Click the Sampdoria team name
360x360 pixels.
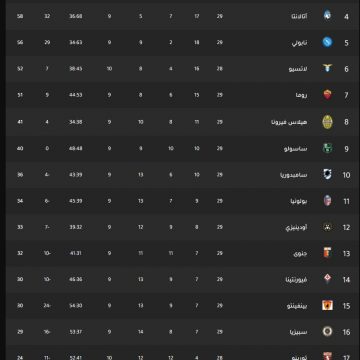coord(294,175)
